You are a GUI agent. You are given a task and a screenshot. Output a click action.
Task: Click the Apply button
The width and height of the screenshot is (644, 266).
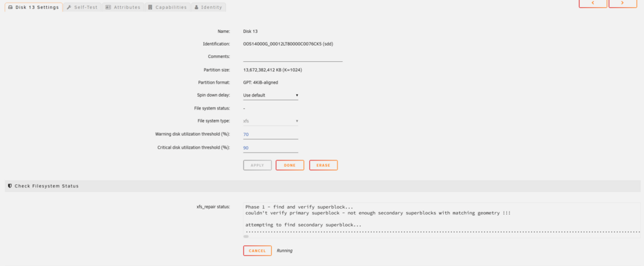tap(258, 165)
